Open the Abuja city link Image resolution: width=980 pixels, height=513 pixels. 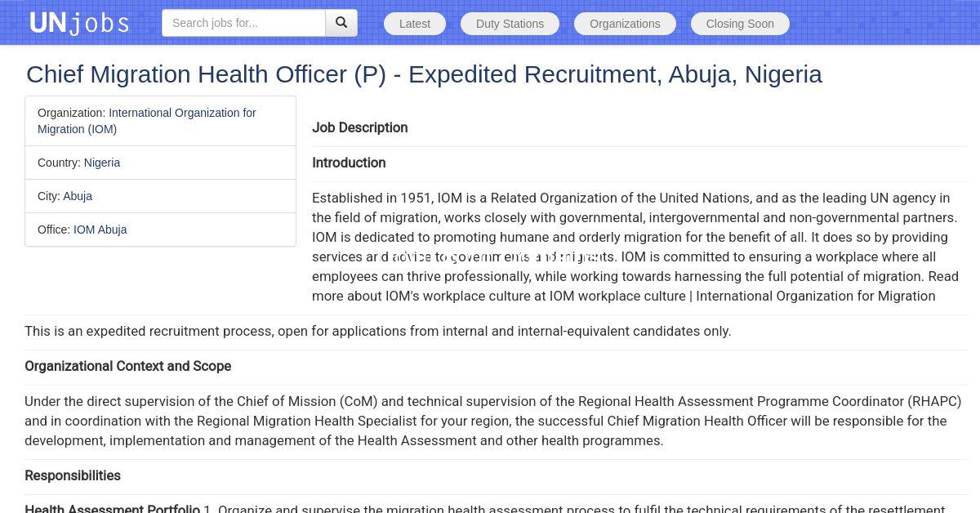click(x=78, y=196)
